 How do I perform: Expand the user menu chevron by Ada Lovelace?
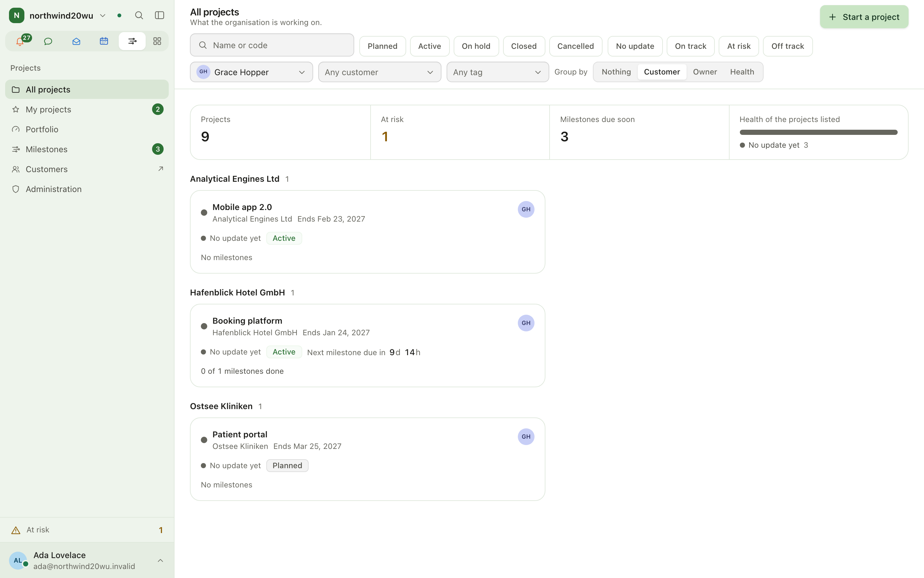tap(160, 560)
